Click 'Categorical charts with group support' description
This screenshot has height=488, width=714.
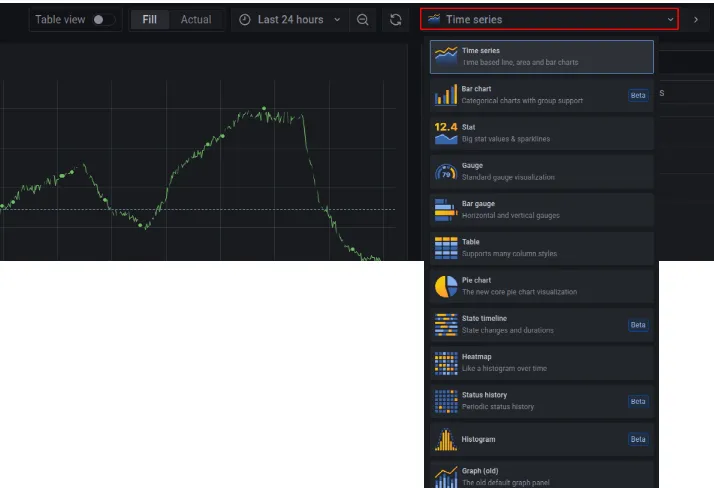[x=522, y=101]
